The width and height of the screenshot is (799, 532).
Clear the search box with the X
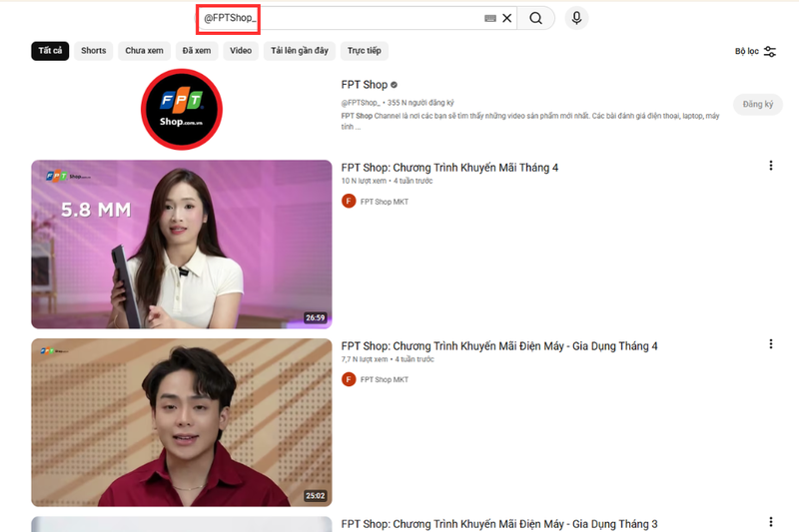[x=507, y=18]
